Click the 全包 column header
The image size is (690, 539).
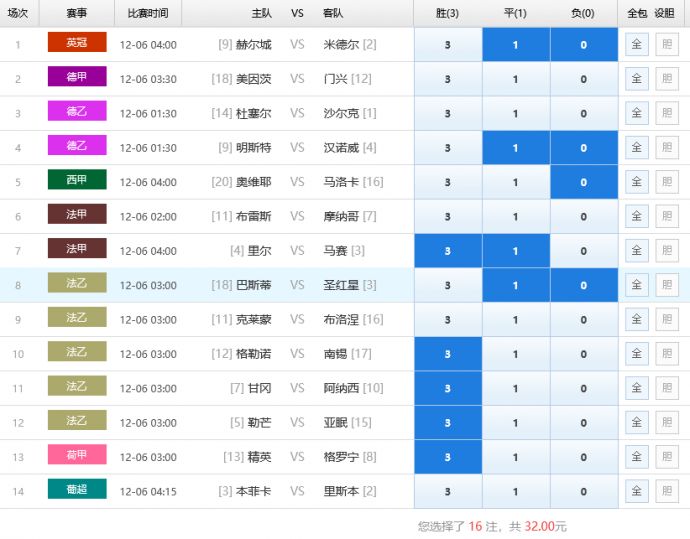tap(636, 14)
